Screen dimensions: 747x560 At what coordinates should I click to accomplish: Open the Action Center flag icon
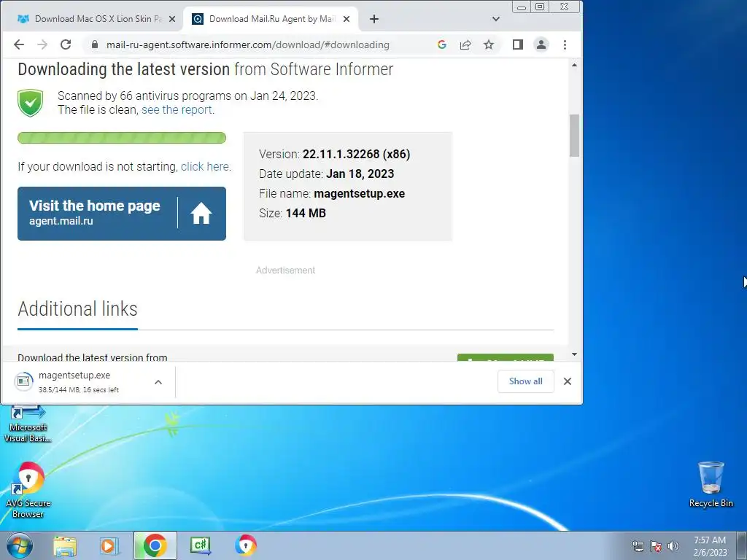656,546
